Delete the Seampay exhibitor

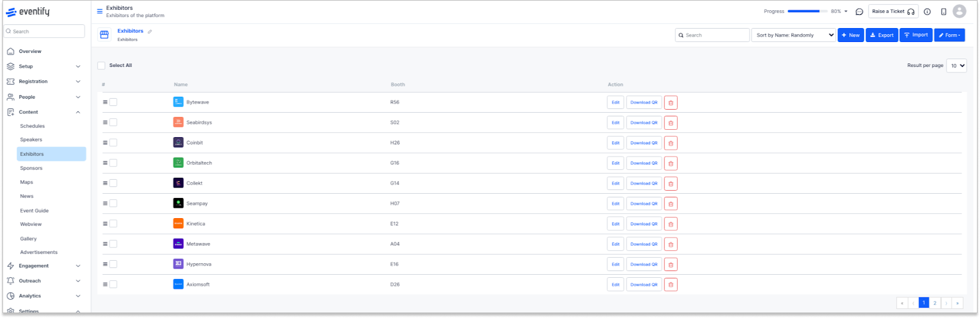tap(670, 203)
